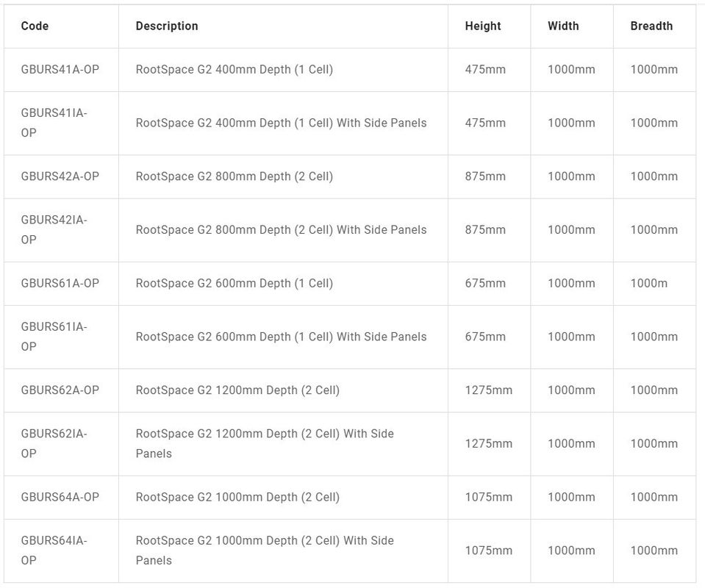Viewport: 705px width, 588px height.
Task: Click the GBURS64A-OP product code
Action: 60,497
